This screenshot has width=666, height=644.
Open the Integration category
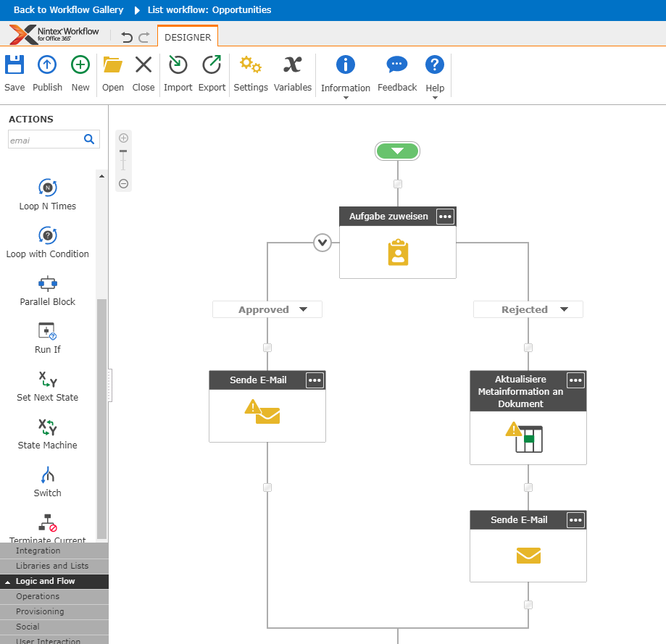click(x=54, y=551)
